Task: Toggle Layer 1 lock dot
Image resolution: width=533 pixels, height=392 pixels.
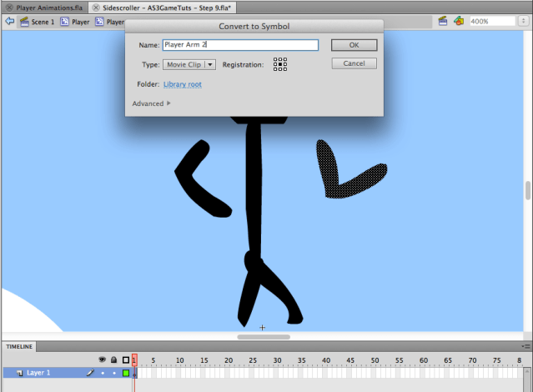Action: click(114, 373)
